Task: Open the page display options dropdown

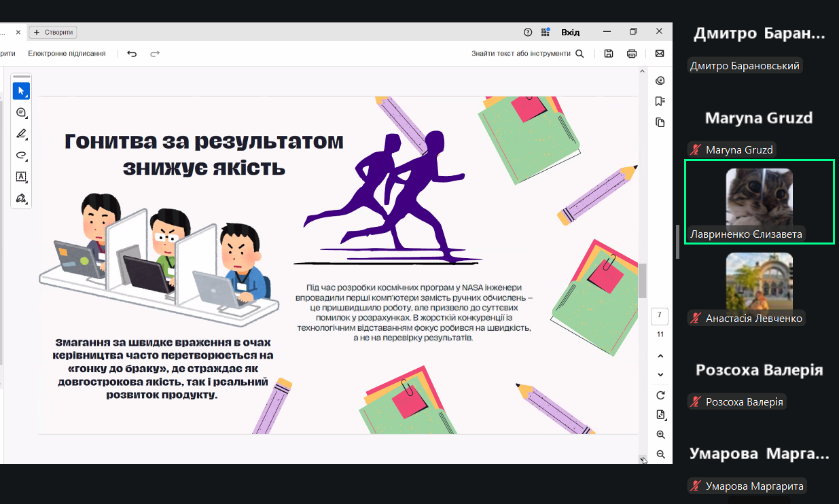Action: coord(660,415)
